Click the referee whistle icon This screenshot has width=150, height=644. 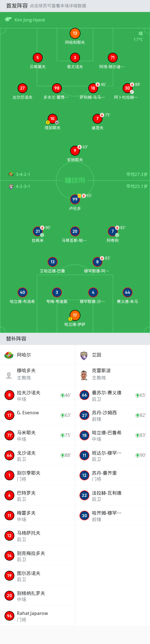click(x=8, y=19)
